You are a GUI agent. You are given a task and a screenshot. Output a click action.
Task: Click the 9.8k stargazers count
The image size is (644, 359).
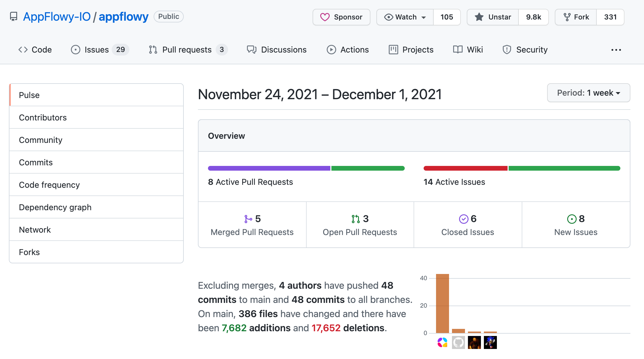pyautogui.click(x=534, y=17)
